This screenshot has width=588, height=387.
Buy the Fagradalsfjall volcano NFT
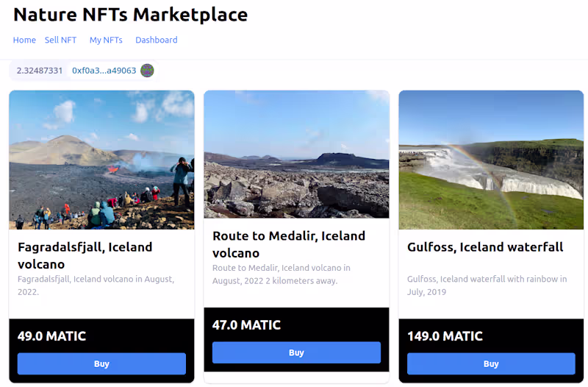click(101, 363)
